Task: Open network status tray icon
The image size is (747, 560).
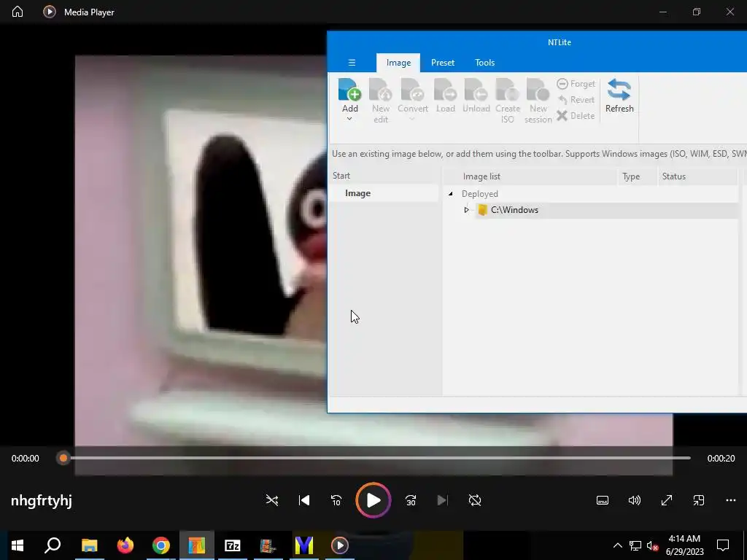Action: pyautogui.click(x=635, y=545)
